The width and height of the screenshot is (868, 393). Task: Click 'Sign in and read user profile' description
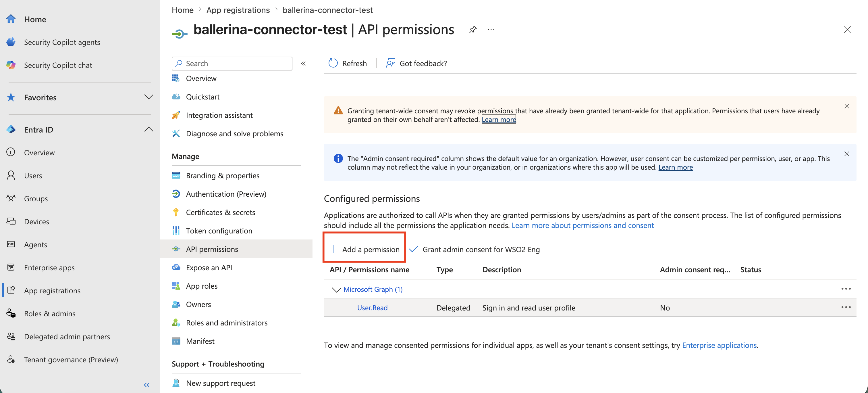click(x=529, y=308)
